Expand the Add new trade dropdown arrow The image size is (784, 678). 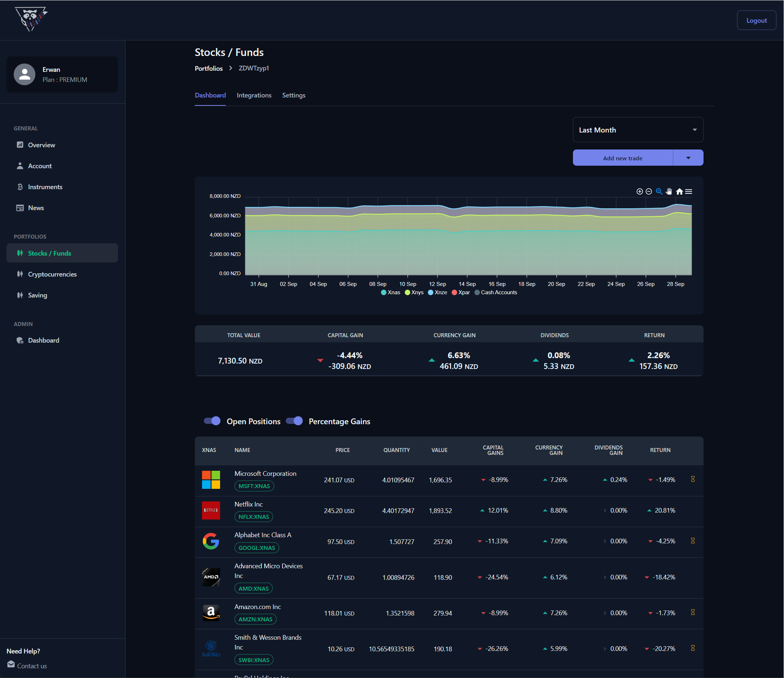pos(688,158)
